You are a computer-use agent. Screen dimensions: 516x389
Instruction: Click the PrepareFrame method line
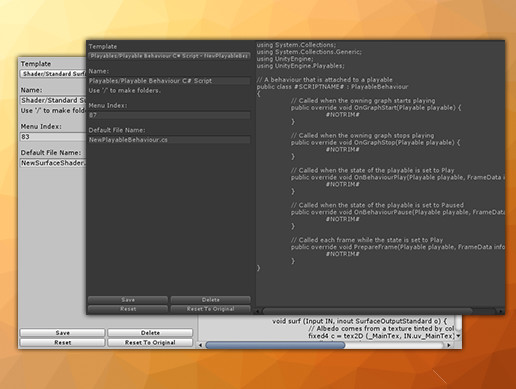[398, 247]
